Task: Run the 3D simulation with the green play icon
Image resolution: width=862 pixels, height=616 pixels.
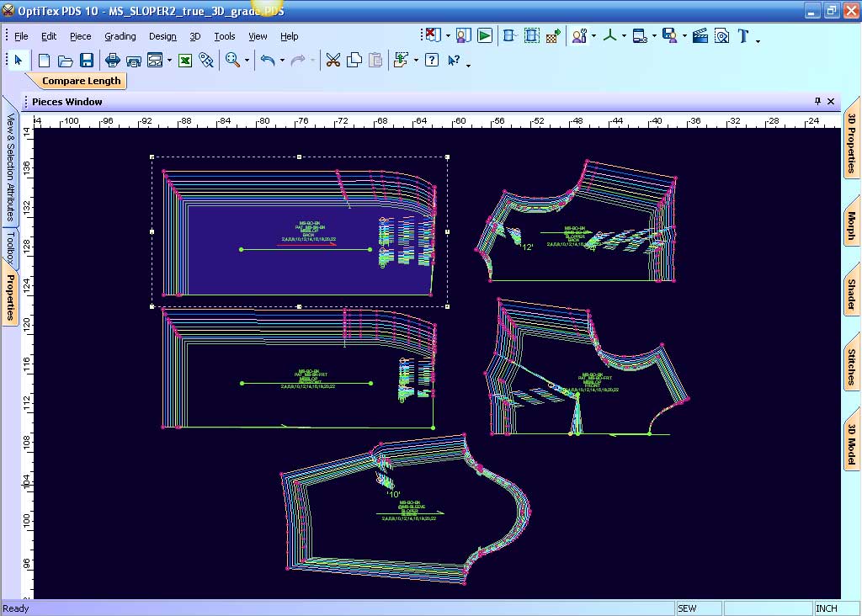Action: click(484, 35)
